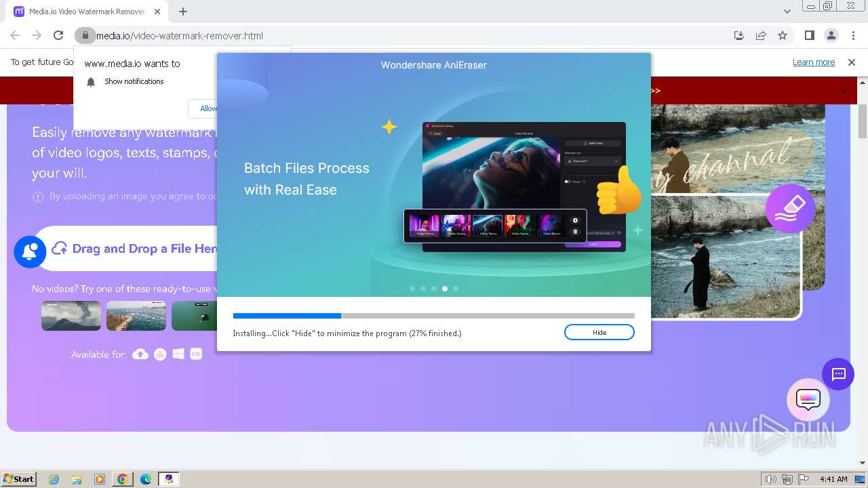Select fifth carousel dot in installer
868x488 pixels.
[456, 289]
